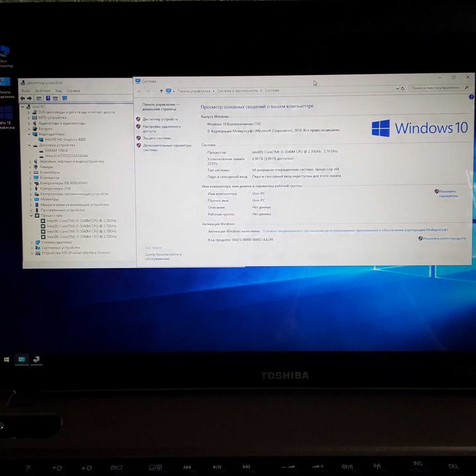Click the computer icon in System address bar

169,90
